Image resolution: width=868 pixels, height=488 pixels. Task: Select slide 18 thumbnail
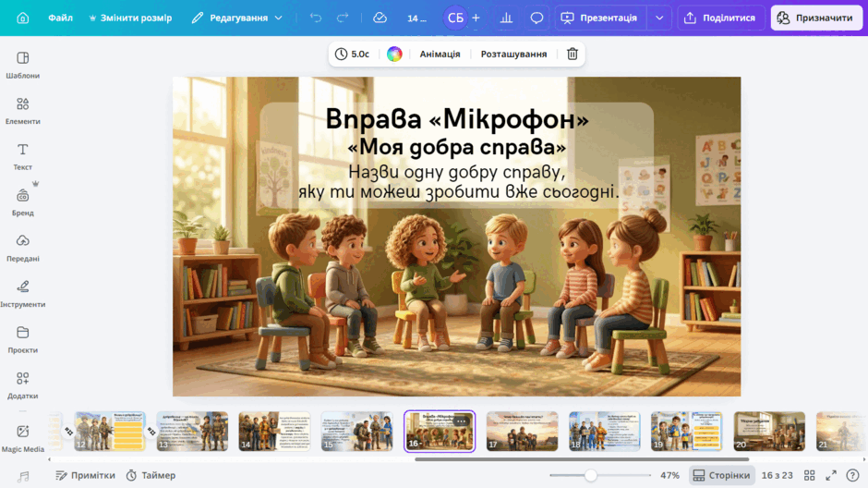(605, 431)
